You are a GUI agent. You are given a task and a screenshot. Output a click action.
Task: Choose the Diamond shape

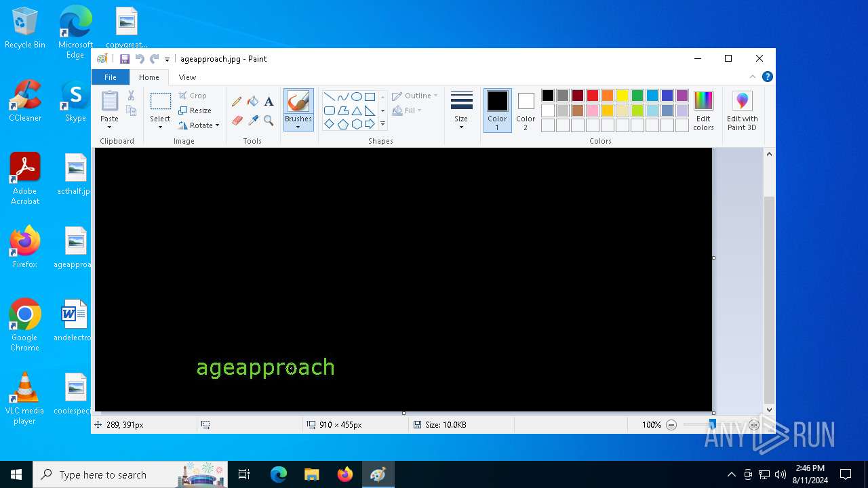pyautogui.click(x=329, y=124)
